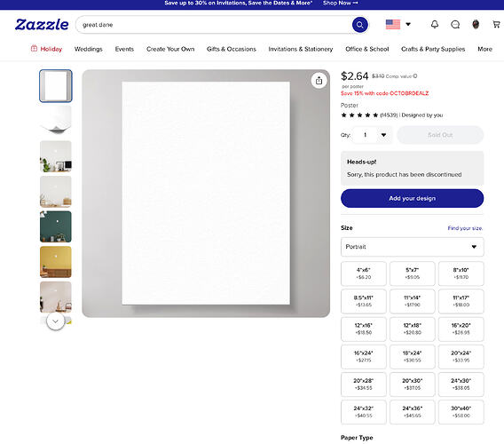
Task: Select the 11"x14" size option
Action: (x=412, y=301)
